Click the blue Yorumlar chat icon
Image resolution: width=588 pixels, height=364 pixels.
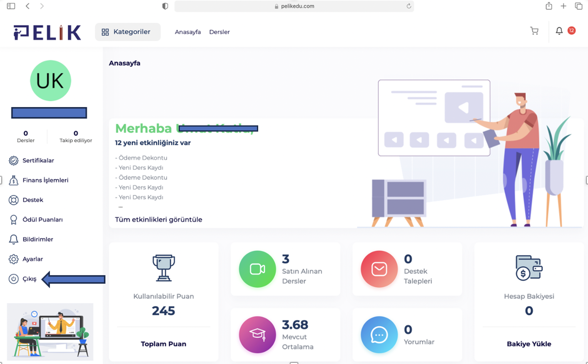pyautogui.click(x=379, y=335)
